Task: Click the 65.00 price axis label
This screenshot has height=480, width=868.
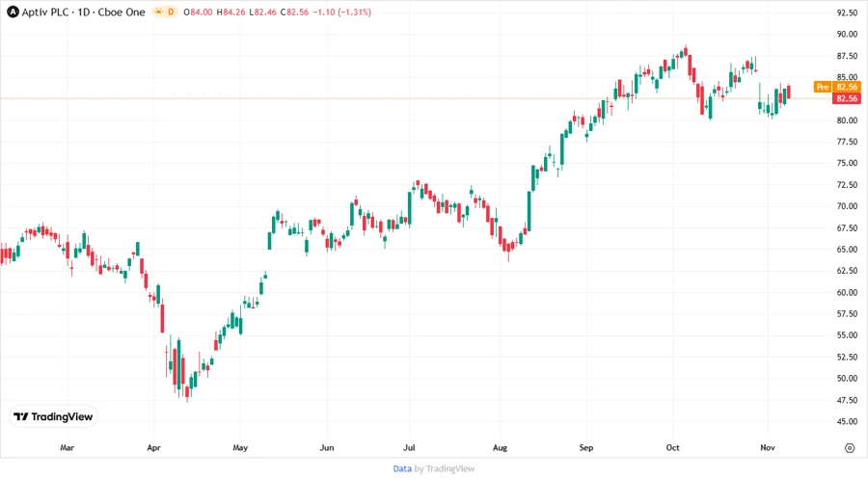Action: tap(847, 250)
